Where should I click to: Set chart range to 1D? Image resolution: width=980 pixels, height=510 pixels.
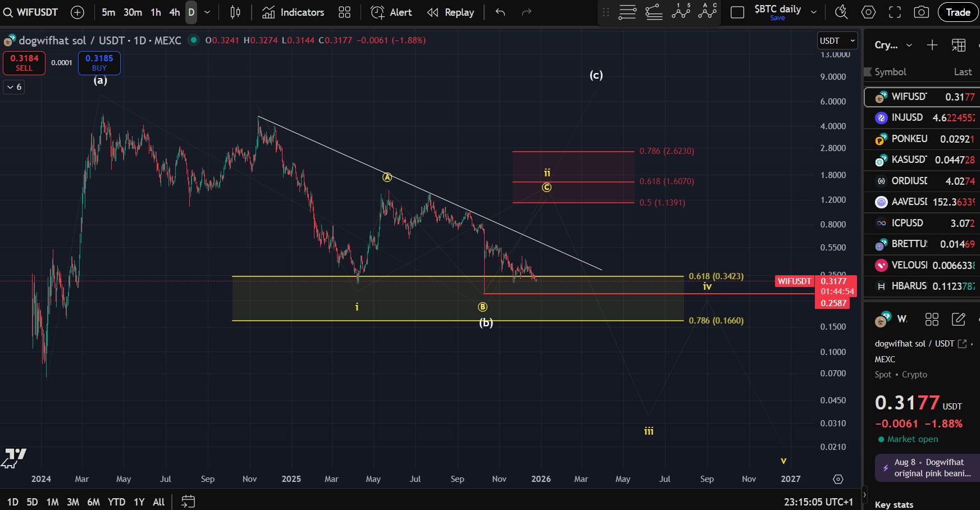point(12,502)
